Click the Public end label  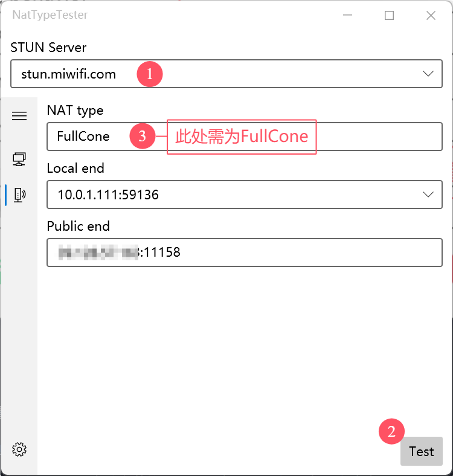coord(79,227)
